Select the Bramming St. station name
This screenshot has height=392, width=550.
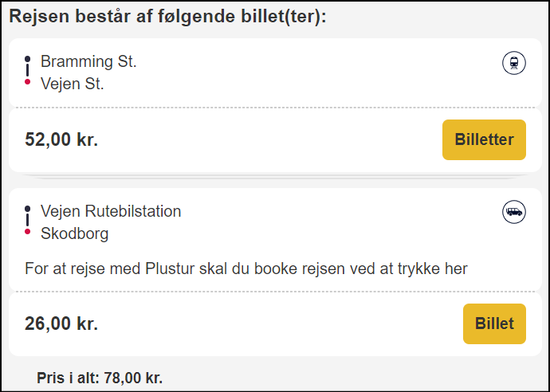(x=88, y=61)
